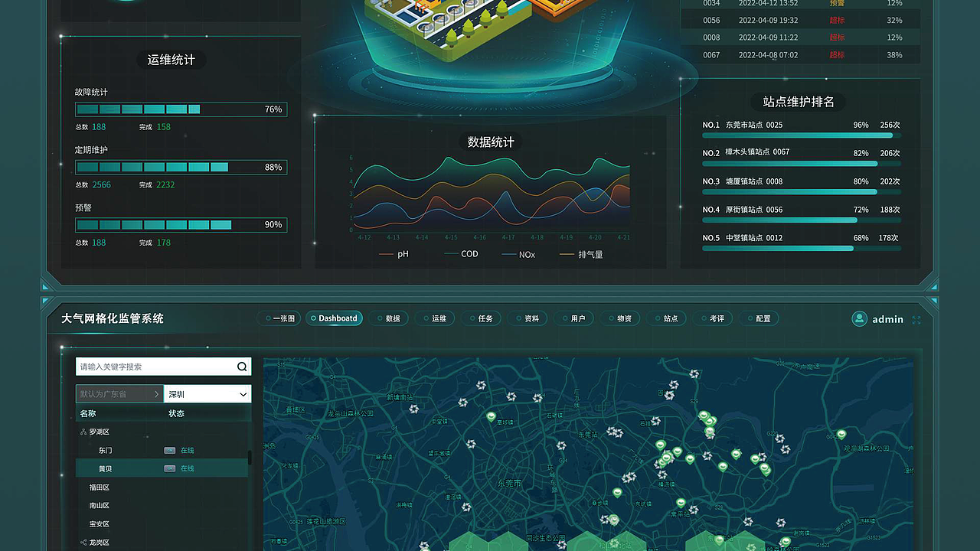The width and height of the screenshot is (980, 551).
Task: Select the 南山区 tree row
Action: (x=163, y=506)
